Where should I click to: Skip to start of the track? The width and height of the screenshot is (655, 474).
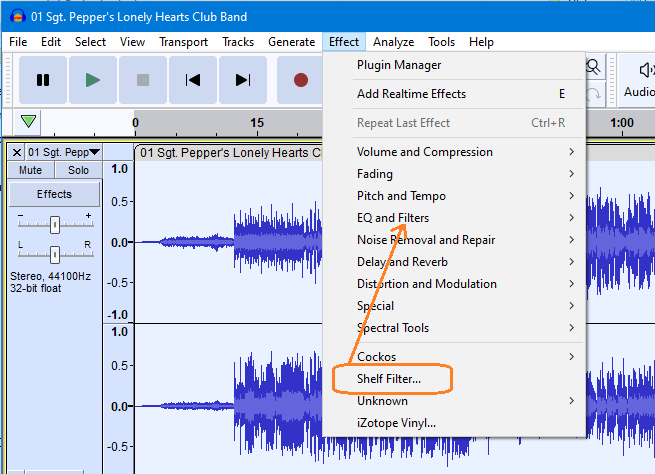coord(193,80)
